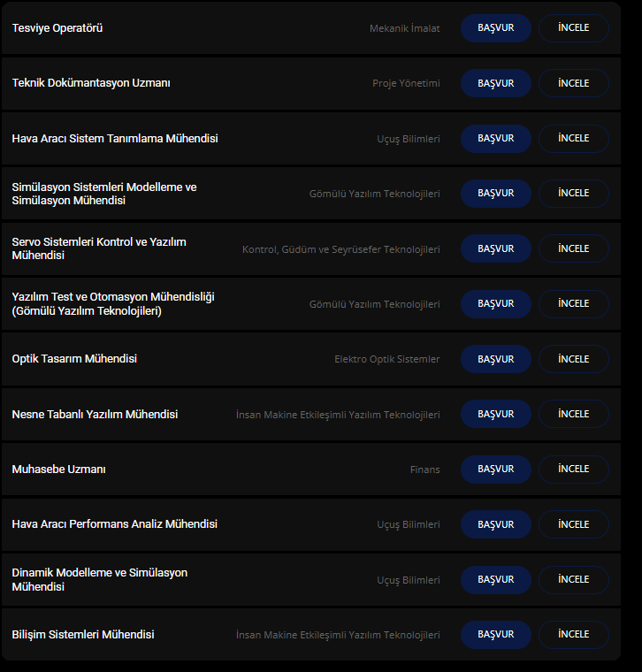Apply to Teknik Dokümantasyon Uzmanı position
Viewport: 642px width, 672px height.
[x=495, y=83]
